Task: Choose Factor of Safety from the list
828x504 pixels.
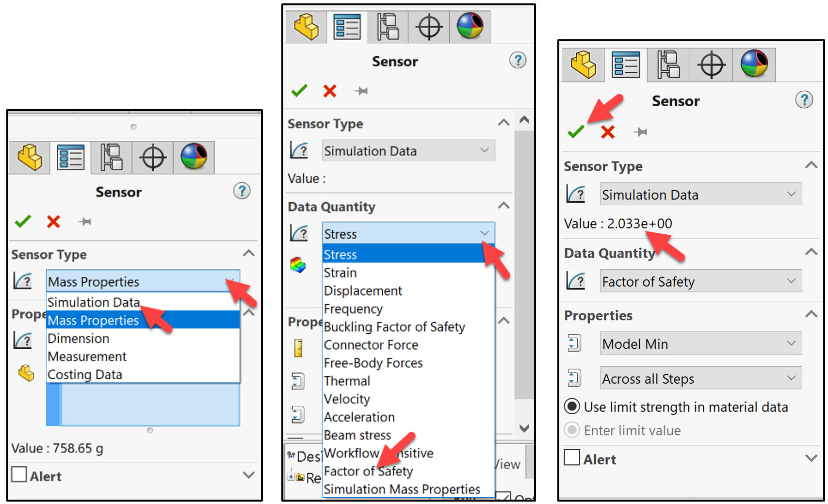Action: 368,471
